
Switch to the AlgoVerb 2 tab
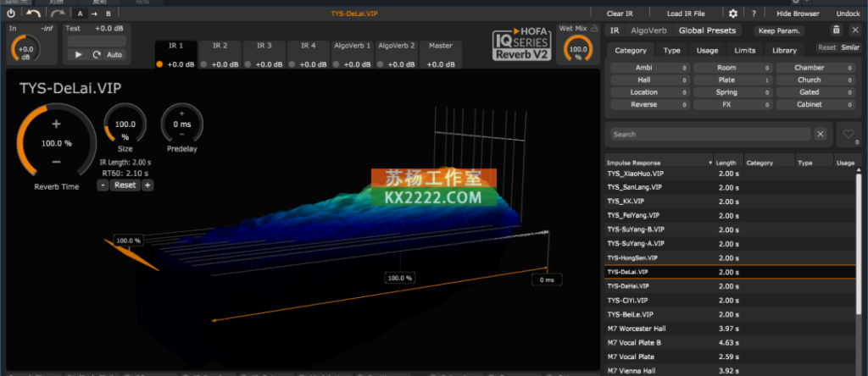click(x=397, y=46)
